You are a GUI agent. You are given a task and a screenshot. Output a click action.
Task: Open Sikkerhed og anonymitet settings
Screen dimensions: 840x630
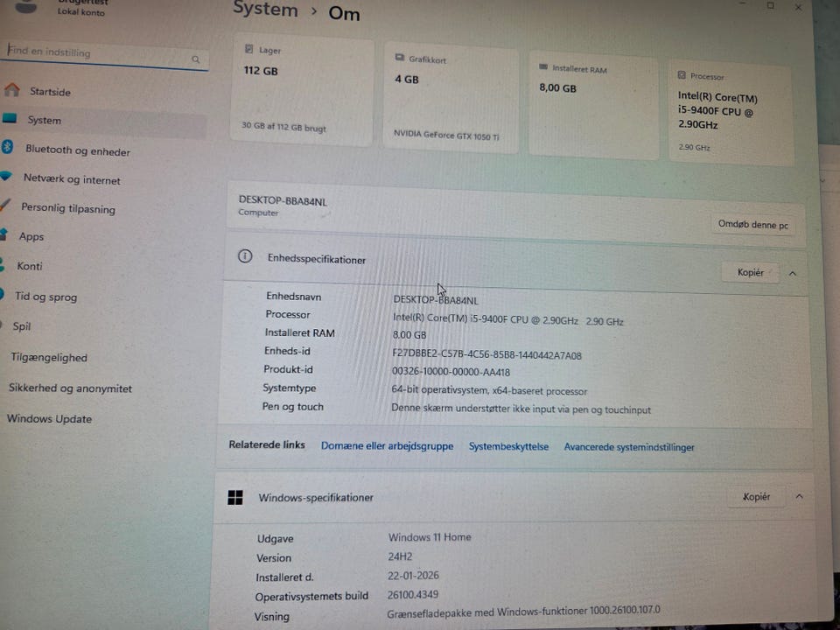coord(70,388)
